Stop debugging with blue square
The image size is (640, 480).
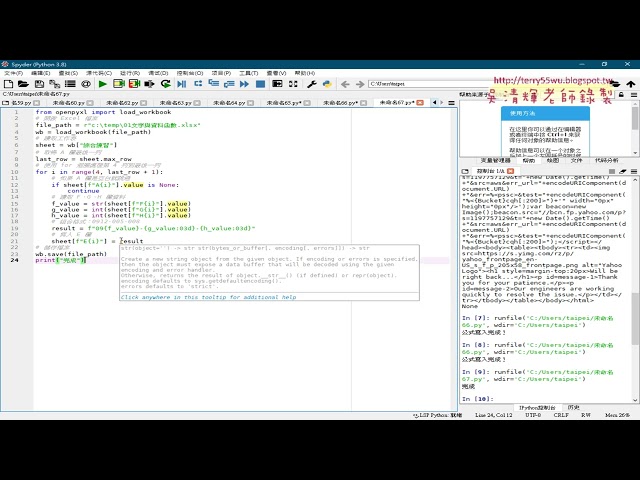pos(260,84)
